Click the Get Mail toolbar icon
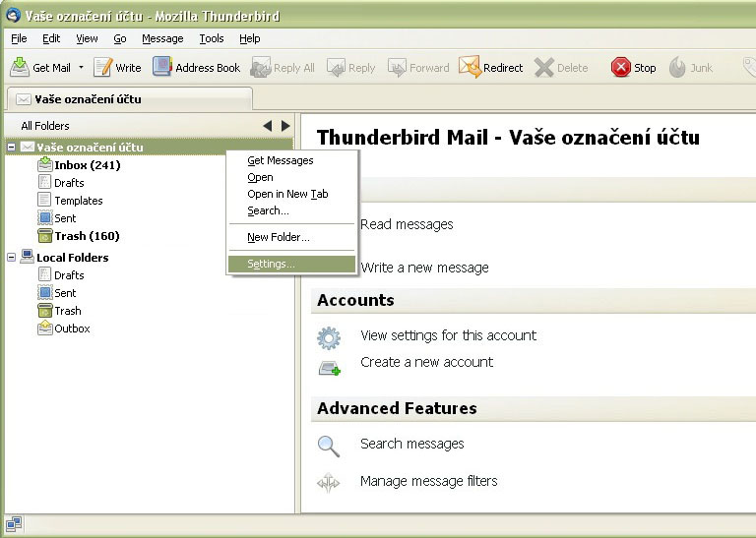Viewport: 756px width, 538px height. (20, 67)
